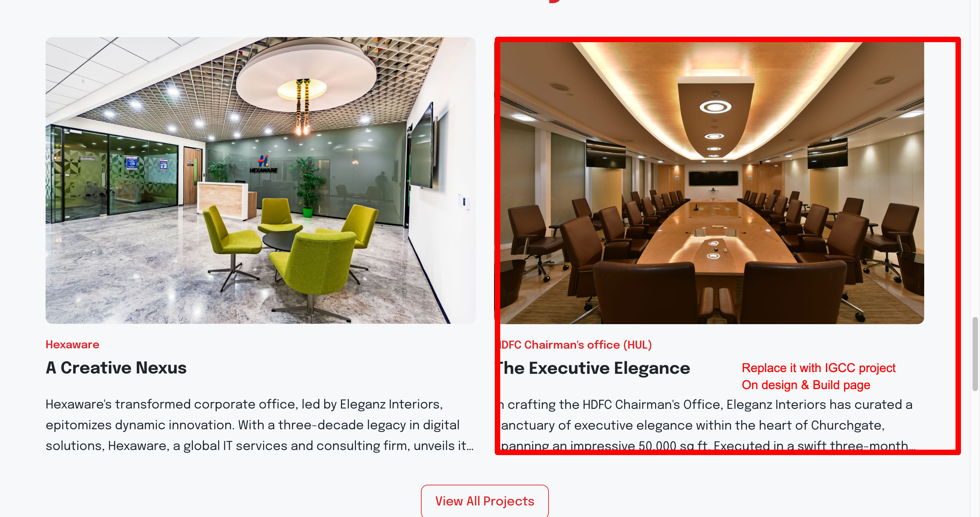Click the Replace it with IGCC project note
Screen dimensions: 980x517
[x=819, y=368]
